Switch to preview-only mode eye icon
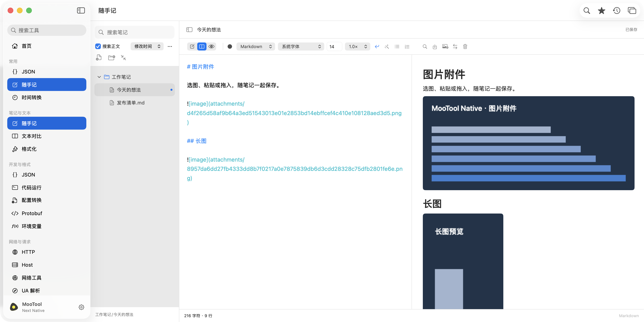644x322 pixels. click(212, 46)
